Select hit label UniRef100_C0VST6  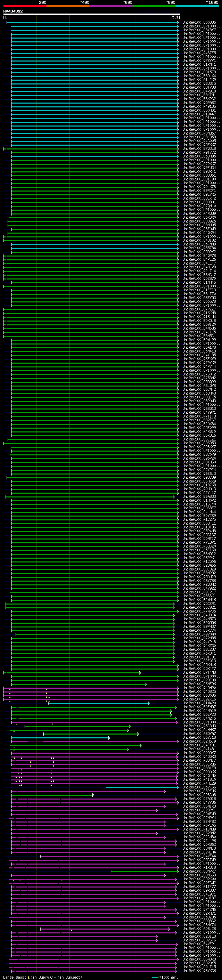click(199, 940)
